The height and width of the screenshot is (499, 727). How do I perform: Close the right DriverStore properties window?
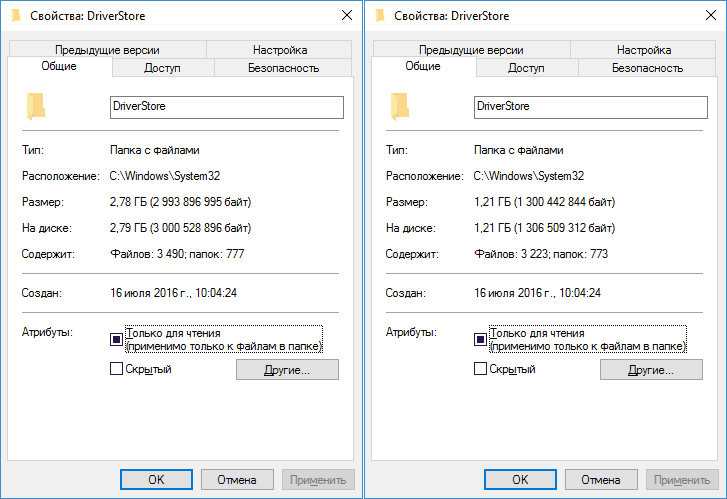[x=711, y=15]
